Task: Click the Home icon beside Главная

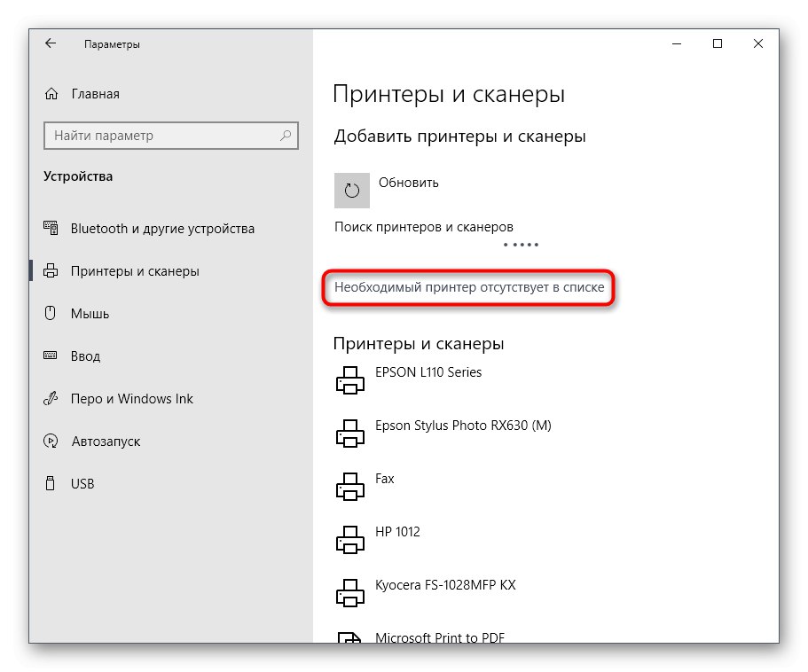Action: coord(50,93)
